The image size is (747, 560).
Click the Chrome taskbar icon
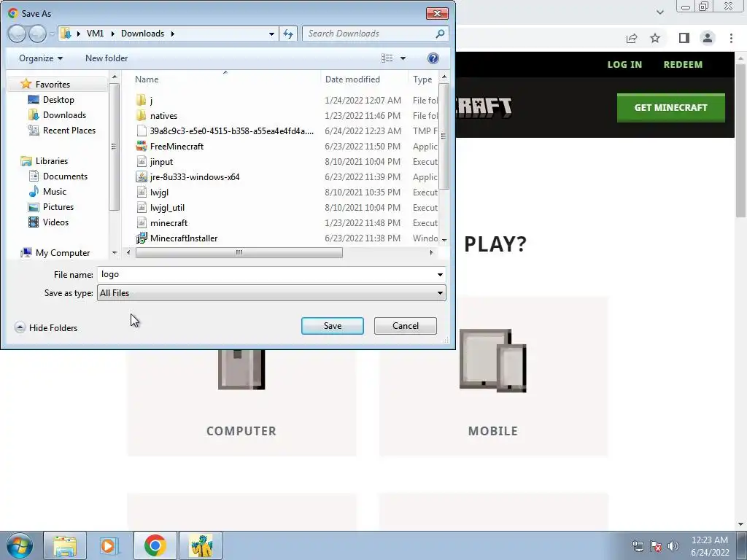point(155,545)
